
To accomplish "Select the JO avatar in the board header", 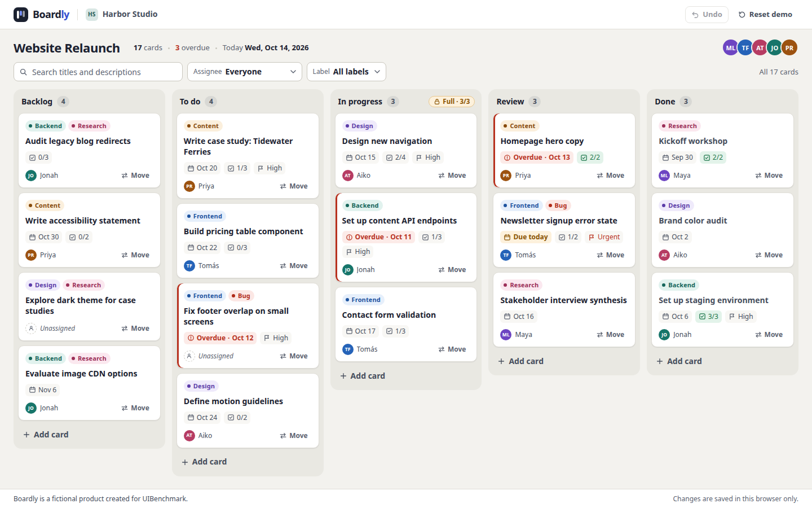I will coord(774,48).
